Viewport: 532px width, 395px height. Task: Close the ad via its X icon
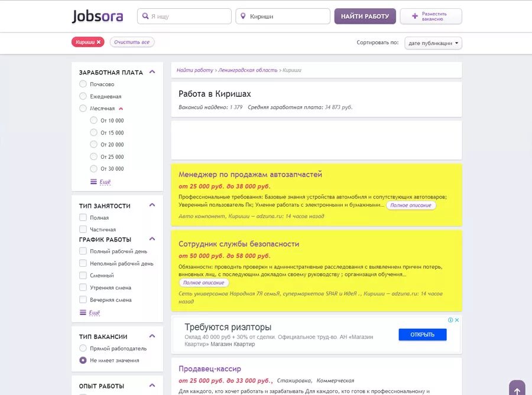457,320
